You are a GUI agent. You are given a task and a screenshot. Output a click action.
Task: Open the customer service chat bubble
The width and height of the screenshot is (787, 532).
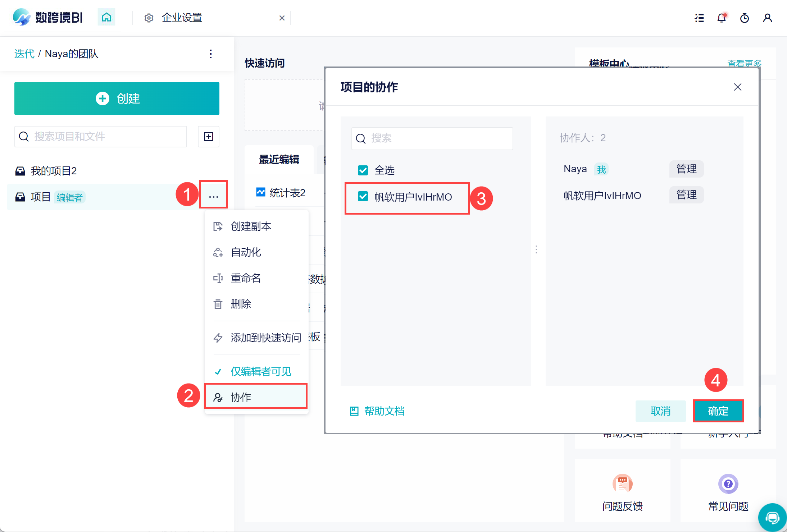tap(772, 517)
